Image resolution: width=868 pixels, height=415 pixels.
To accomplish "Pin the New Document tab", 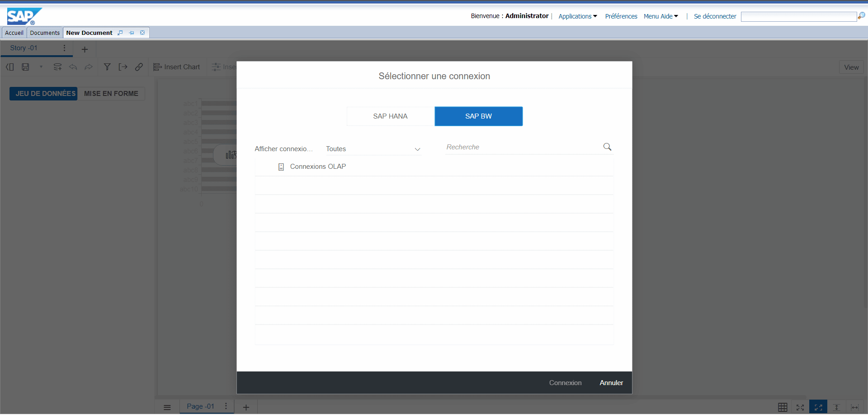I will tap(131, 33).
